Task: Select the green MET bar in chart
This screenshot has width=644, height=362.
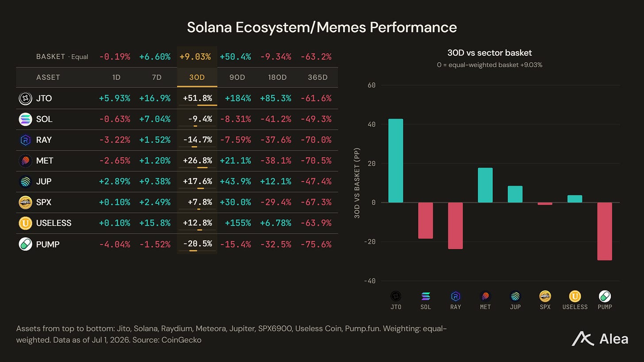Action: pyautogui.click(x=485, y=185)
